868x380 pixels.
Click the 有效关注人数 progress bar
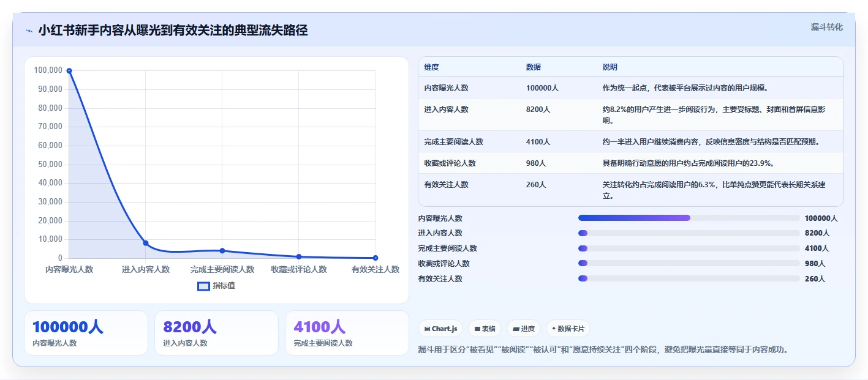coord(689,278)
